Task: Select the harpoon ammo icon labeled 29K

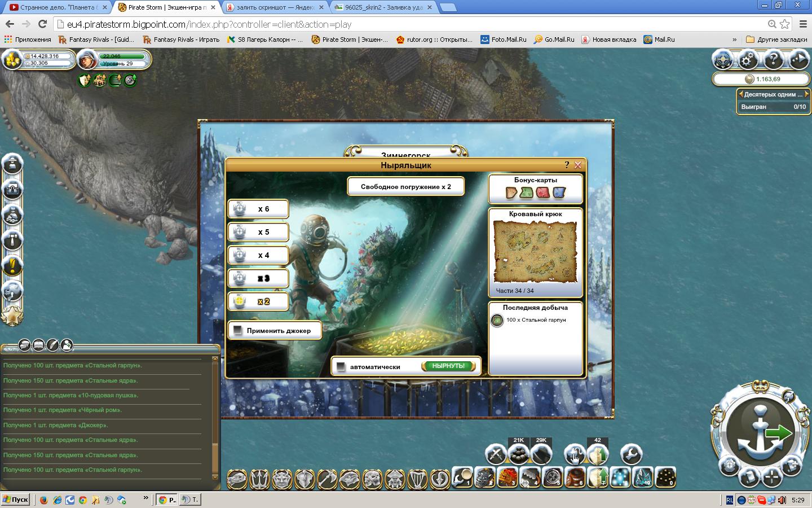Action: 541,454
